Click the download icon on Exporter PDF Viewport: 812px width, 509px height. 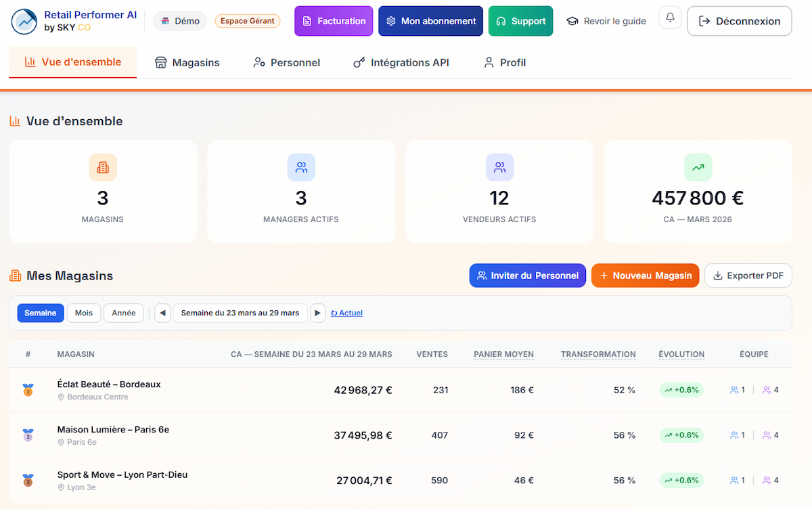tap(719, 275)
